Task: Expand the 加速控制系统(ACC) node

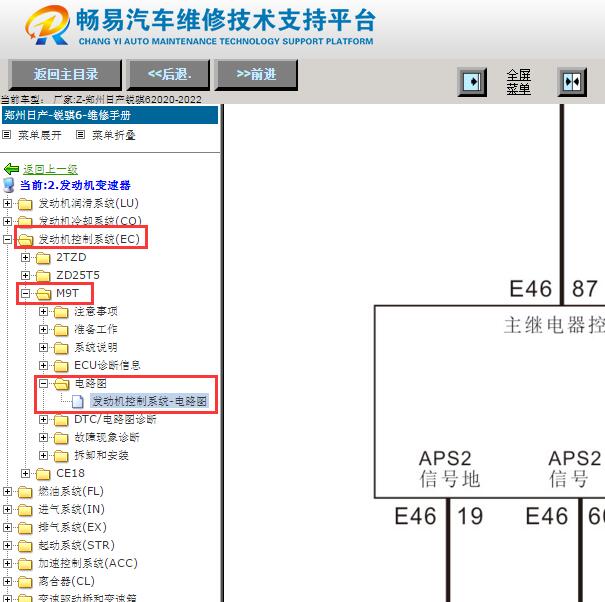Action: (x=7, y=563)
